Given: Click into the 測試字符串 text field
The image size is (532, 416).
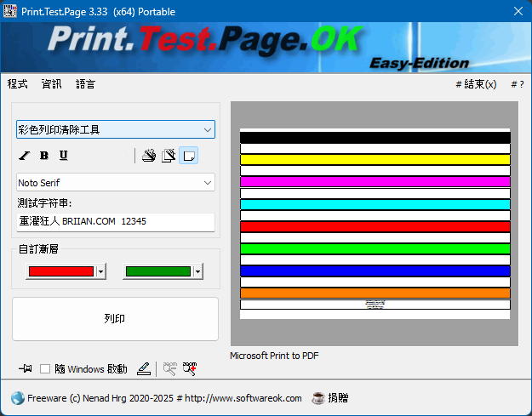Looking at the screenshot, I should [115, 221].
